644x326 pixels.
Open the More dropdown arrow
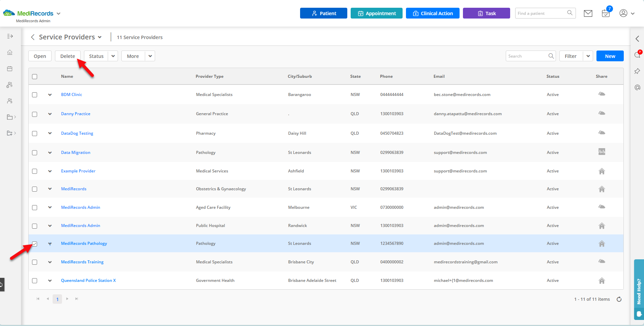(150, 56)
